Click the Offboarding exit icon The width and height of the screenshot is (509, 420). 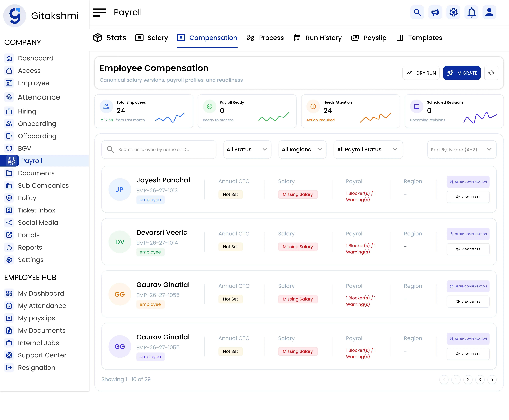tap(9, 136)
